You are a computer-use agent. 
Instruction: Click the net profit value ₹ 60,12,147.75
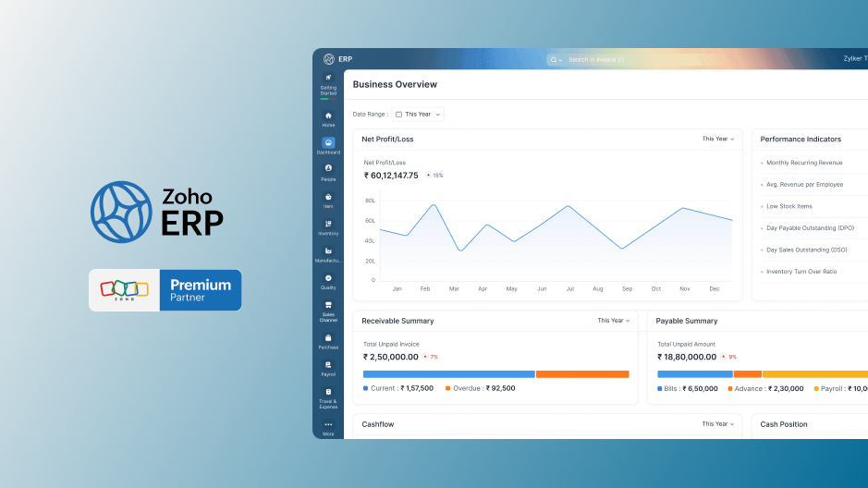click(x=391, y=176)
